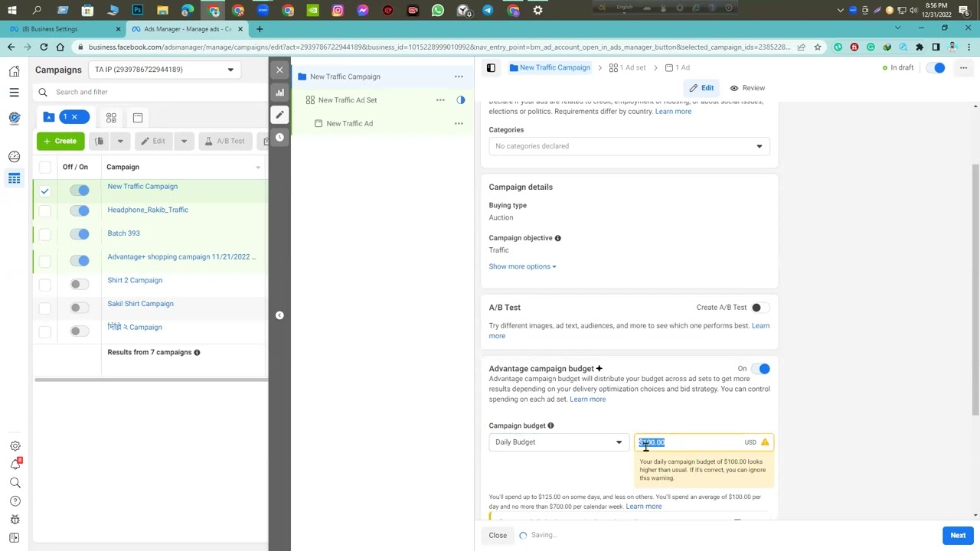Toggle New Traffic Campaign on/off switch
Image resolution: width=980 pixels, height=551 pixels.
(x=80, y=191)
